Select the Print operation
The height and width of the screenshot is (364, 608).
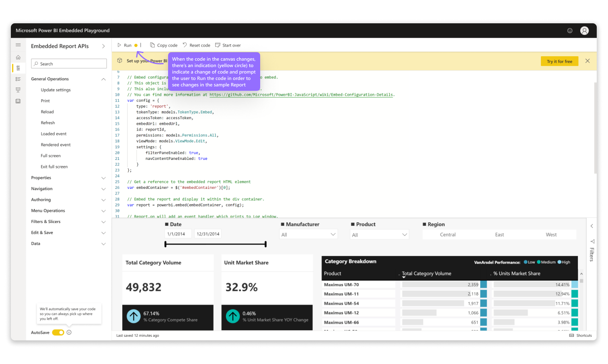(x=45, y=101)
